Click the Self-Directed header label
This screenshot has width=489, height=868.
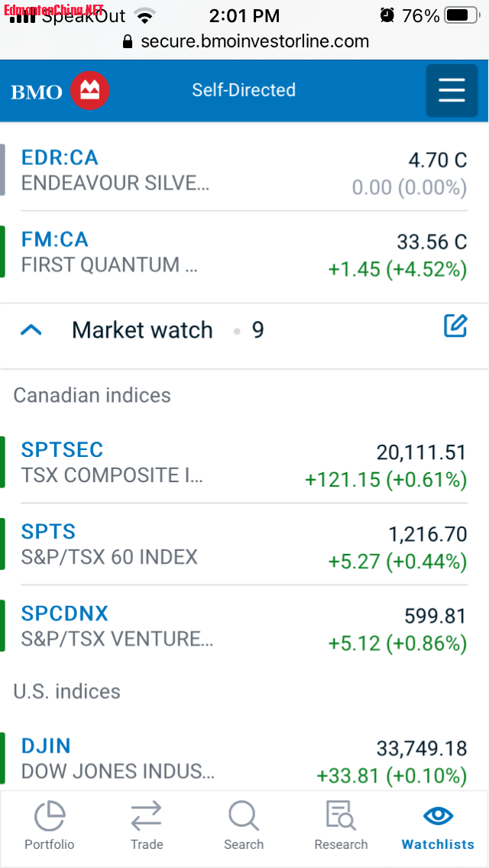tap(244, 90)
